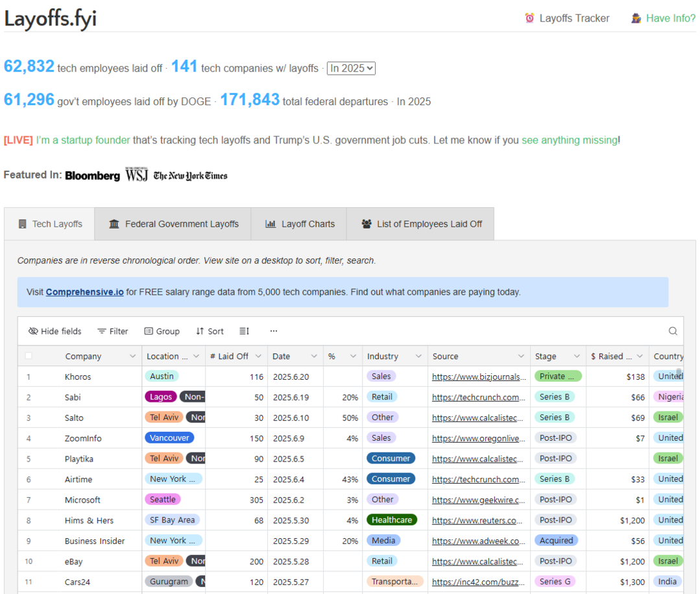The height and width of the screenshot is (594, 700).
Task: Click the table search magnifier icon
Action: (673, 331)
